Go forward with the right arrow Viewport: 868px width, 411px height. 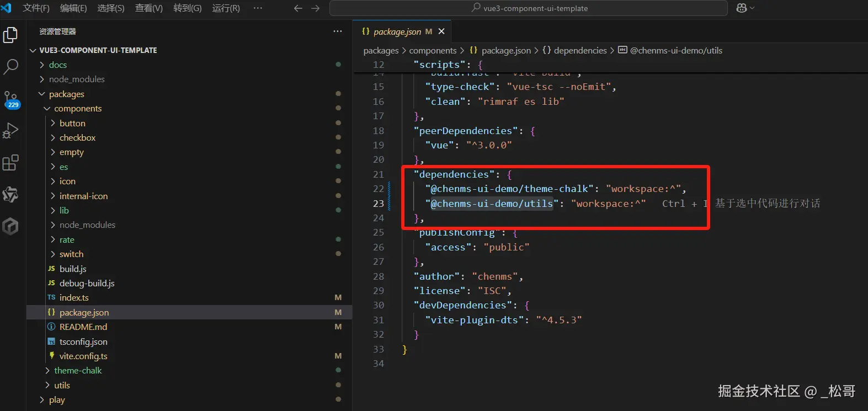click(x=315, y=8)
